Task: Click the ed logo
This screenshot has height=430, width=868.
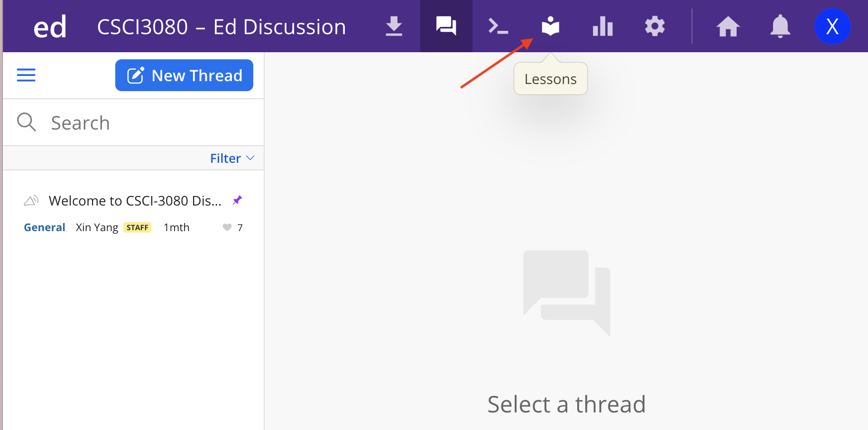Action: click(x=50, y=27)
